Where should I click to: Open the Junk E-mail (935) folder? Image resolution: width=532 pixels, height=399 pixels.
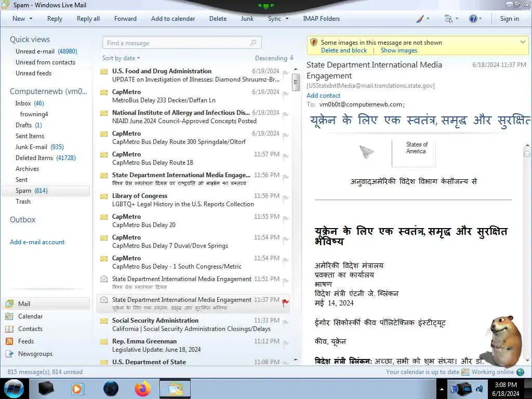39,147
